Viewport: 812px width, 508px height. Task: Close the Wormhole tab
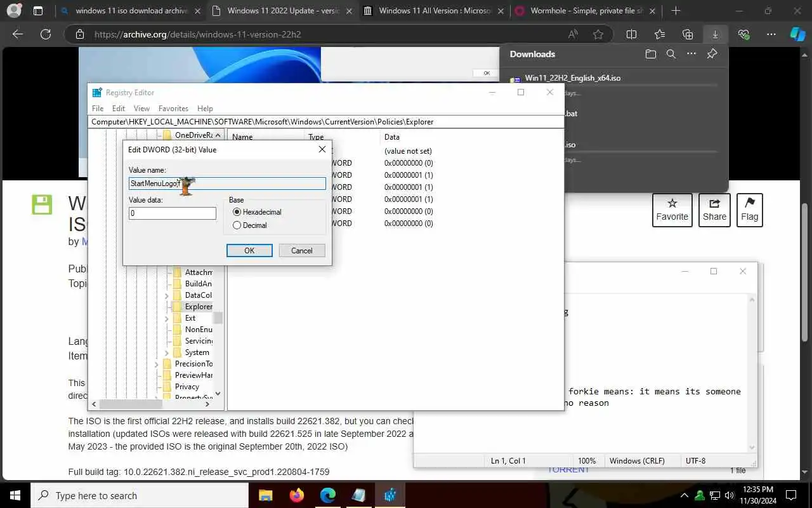[x=652, y=11]
